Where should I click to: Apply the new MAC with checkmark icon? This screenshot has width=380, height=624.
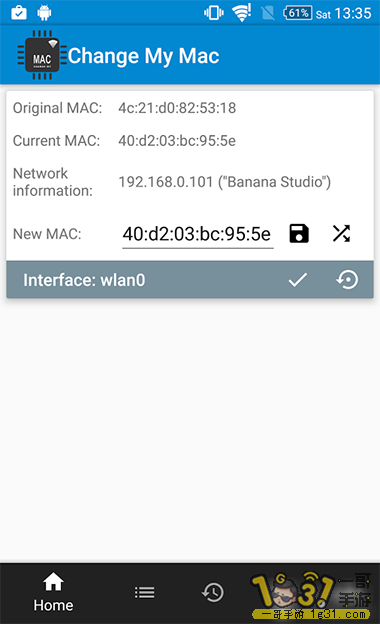298,280
